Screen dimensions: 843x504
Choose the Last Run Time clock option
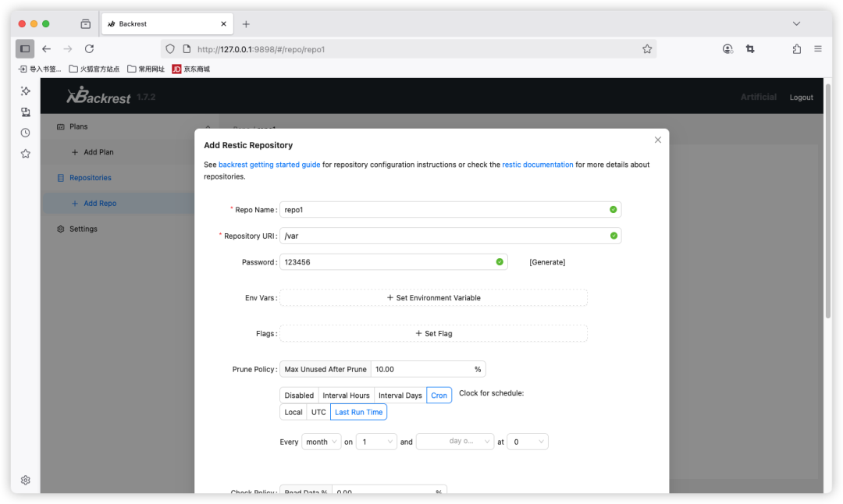coord(358,412)
